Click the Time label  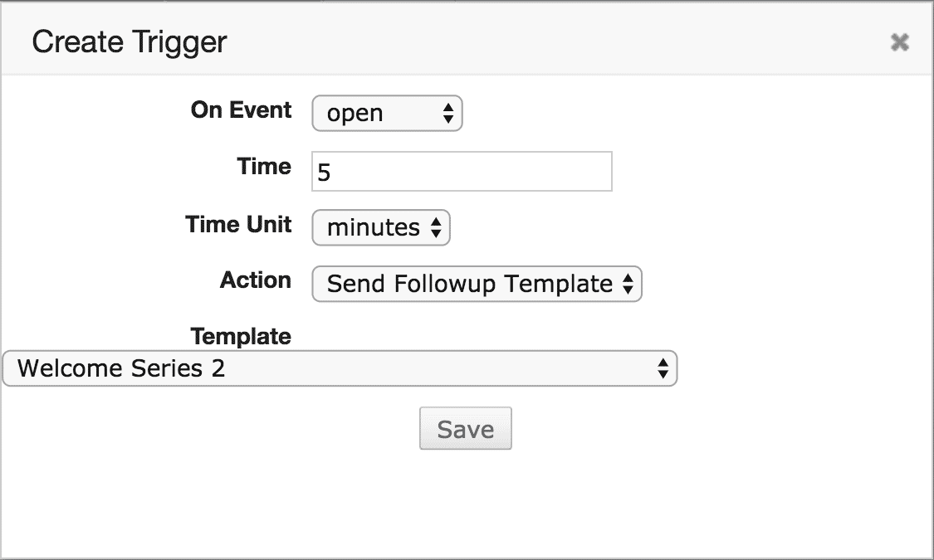click(x=264, y=167)
